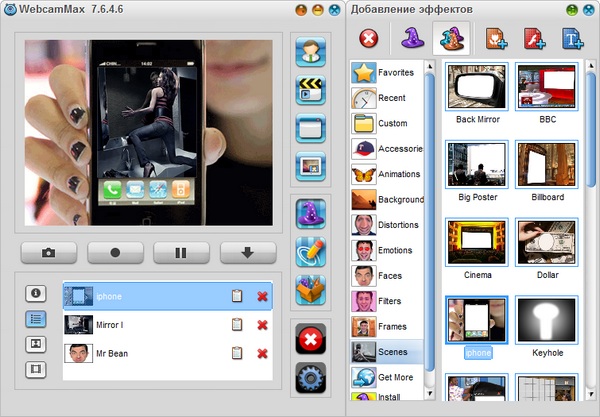The image size is (600, 417).
Task: Open the Favorites effects category
Action: click(x=387, y=73)
